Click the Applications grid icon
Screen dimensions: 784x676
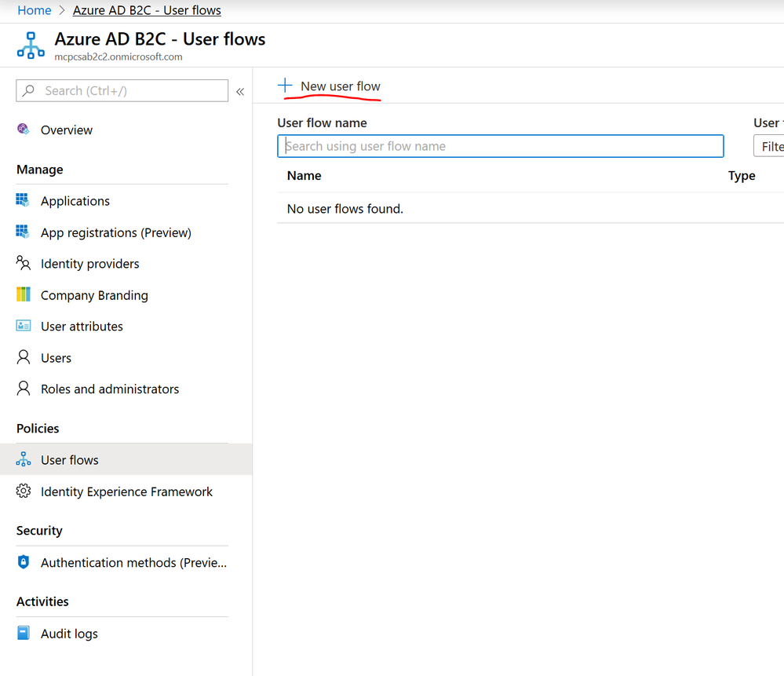point(23,200)
